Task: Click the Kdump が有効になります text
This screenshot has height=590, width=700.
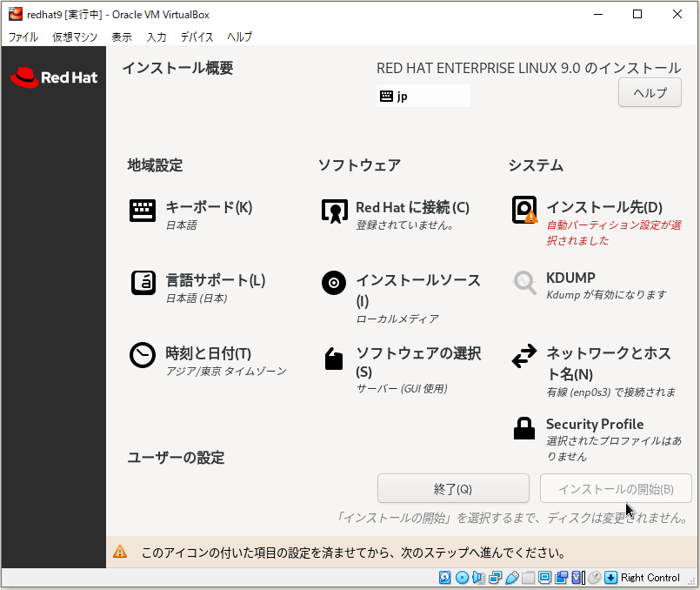Action: (x=606, y=295)
